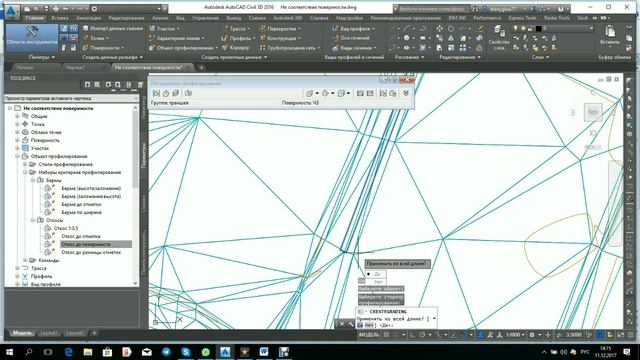Expand the Команды tree node
This screenshot has width=640, height=360.
pyautogui.click(x=25, y=260)
